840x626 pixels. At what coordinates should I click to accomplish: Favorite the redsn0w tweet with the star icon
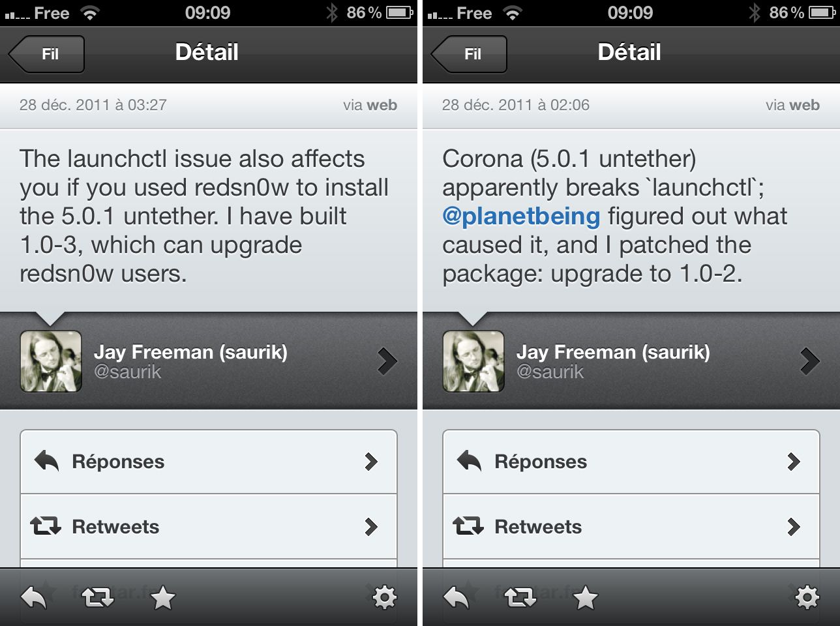(162, 597)
